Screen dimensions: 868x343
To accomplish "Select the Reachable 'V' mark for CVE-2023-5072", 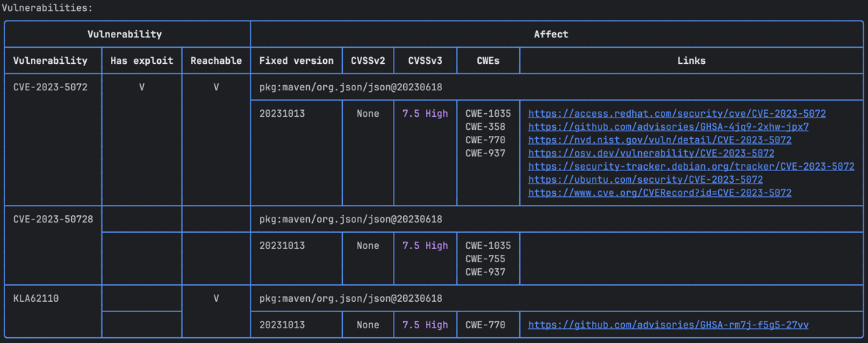I will [216, 87].
